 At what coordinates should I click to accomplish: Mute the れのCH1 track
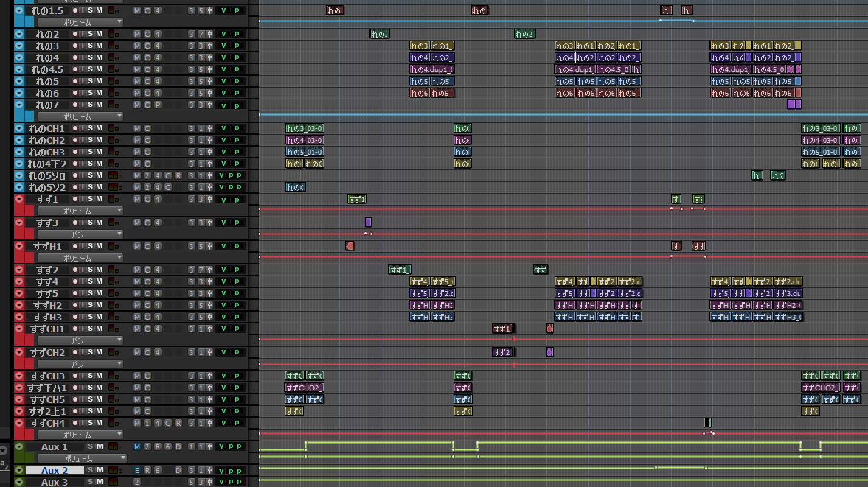click(x=99, y=128)
